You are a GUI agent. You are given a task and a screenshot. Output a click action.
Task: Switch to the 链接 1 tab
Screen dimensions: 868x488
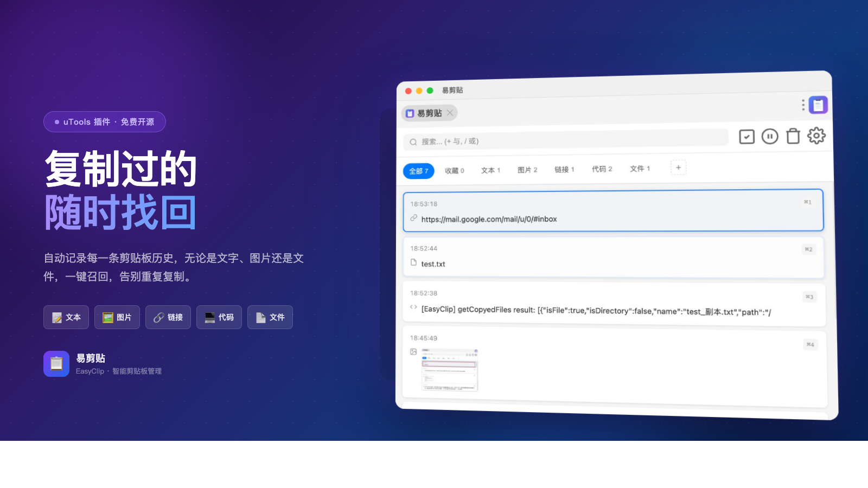click(564, 170)
